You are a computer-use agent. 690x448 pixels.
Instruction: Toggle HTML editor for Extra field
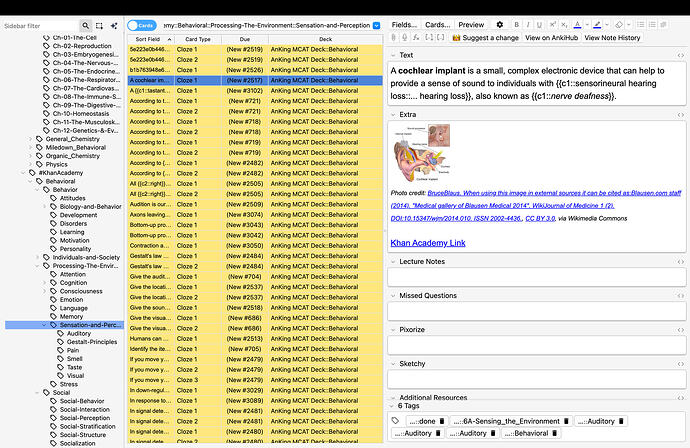point(680,115)
